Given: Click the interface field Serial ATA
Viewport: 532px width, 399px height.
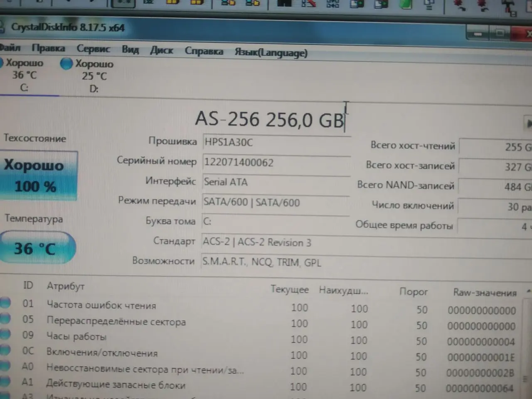Looking at the screenshot, I should click(x=276, y=182).
